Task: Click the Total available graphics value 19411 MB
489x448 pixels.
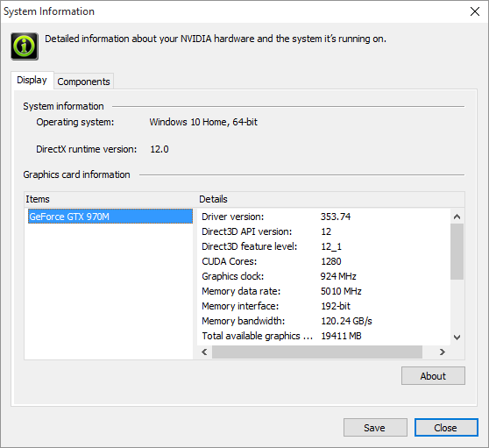Action: pyautogui.click(x=341, y=336)
